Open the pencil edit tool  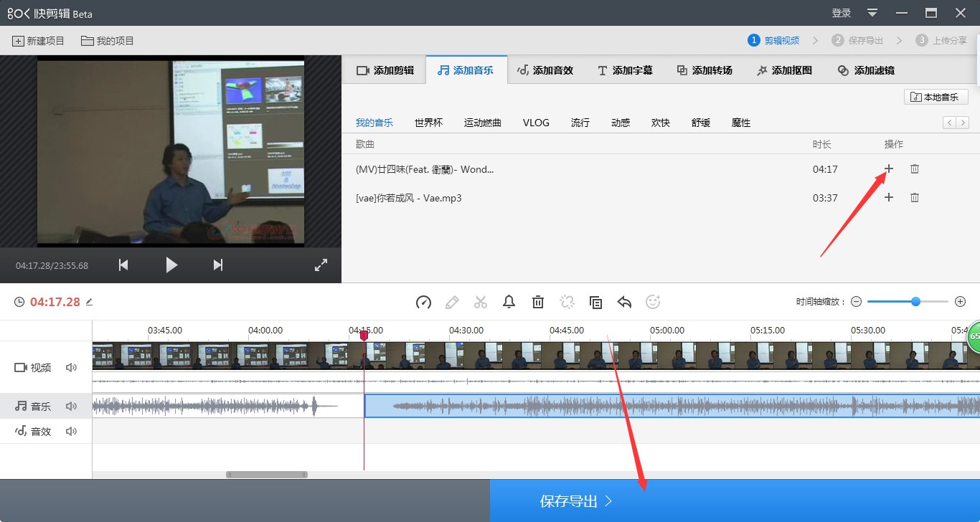(x=452, y=302)
